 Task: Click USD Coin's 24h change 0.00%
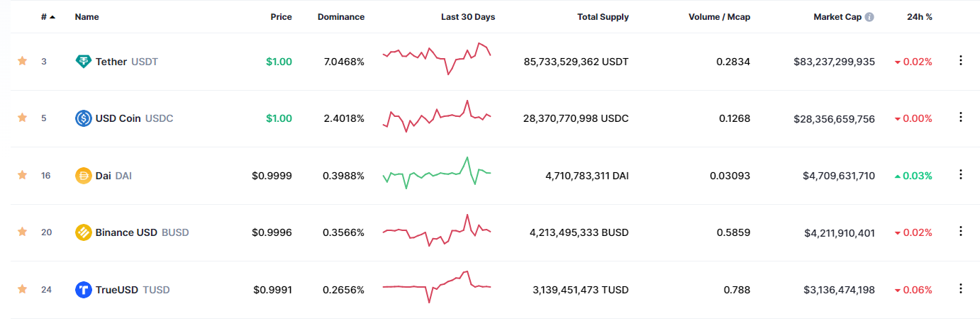[913, 118]
